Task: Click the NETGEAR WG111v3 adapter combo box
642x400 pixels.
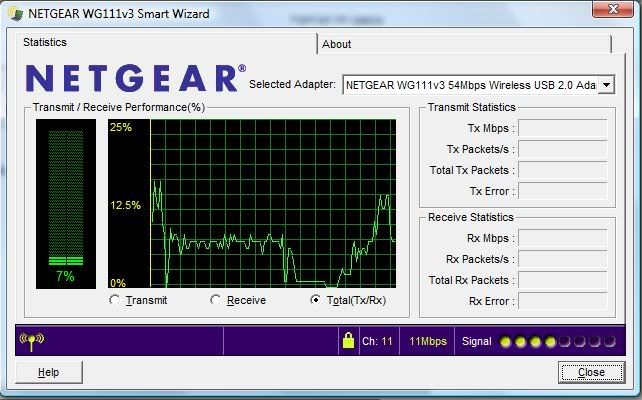Action: pyautogui.click(x=478, y=85)
